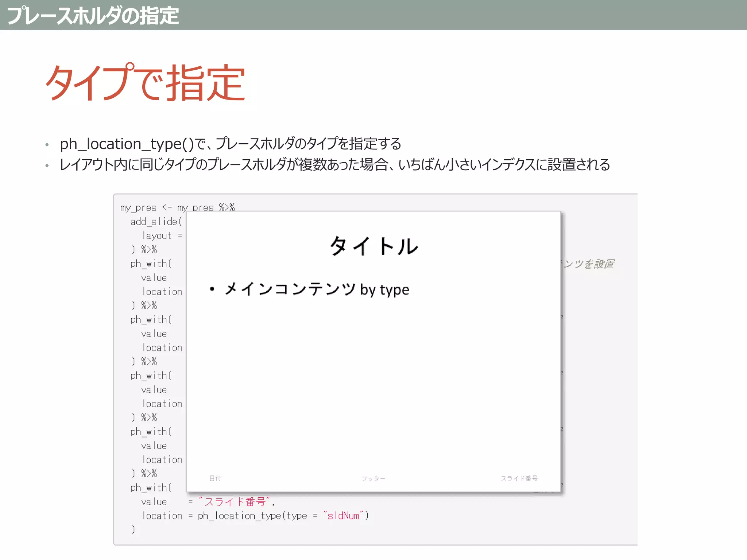Click the bullet dot before ph_location_type()
Screen dimensions: 747x560
(47, 145)
